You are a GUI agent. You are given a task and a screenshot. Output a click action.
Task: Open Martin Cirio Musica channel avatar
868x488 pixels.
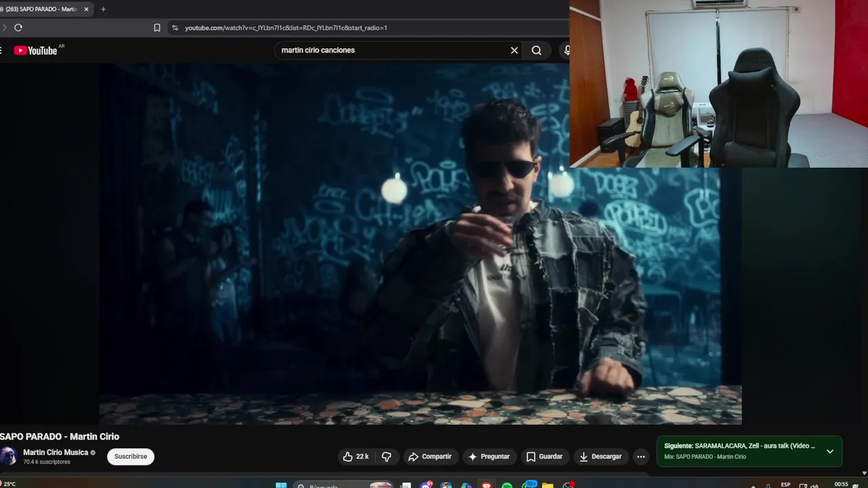click(x=8, y=456)
